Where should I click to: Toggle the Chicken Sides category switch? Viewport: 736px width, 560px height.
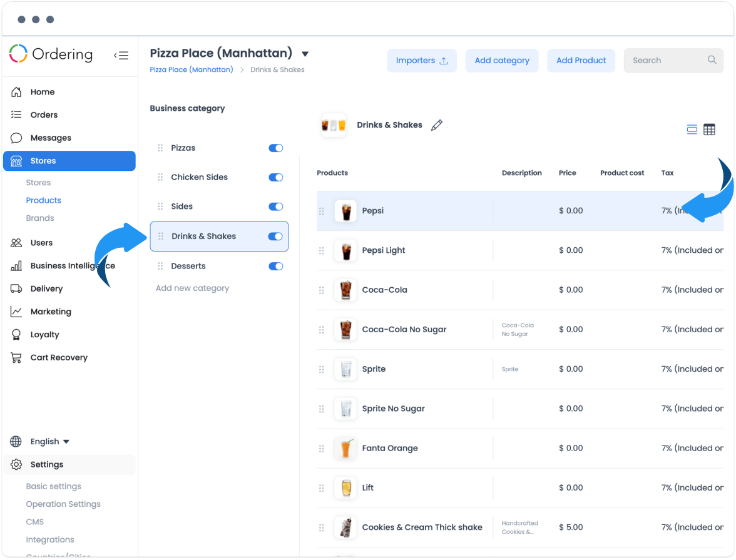276,178
